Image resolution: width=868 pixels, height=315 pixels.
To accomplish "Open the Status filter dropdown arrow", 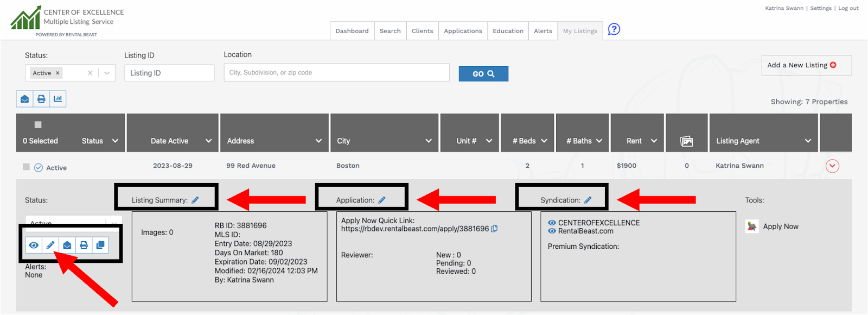I will pyautogui.click(x=107, y=73).
